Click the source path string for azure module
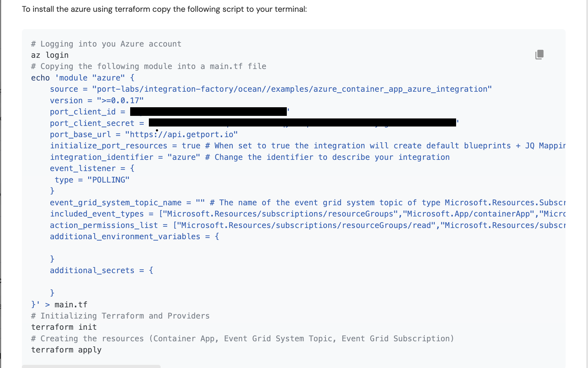The image size is (588, 368). point(292,89)
